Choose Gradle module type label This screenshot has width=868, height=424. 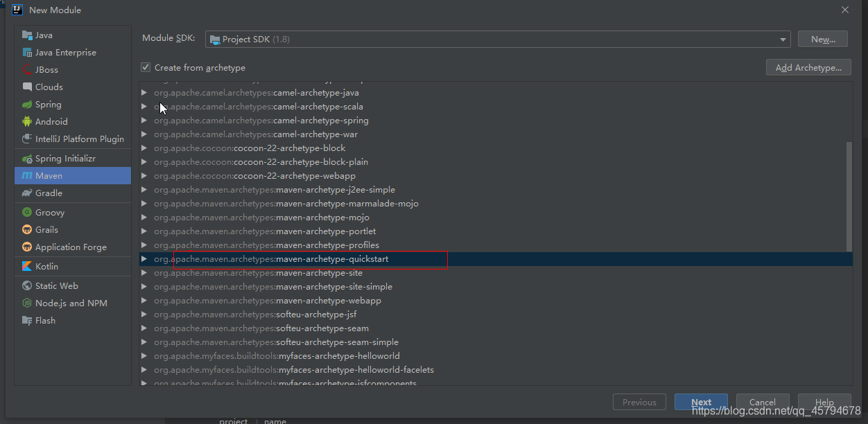coord(49,193)
